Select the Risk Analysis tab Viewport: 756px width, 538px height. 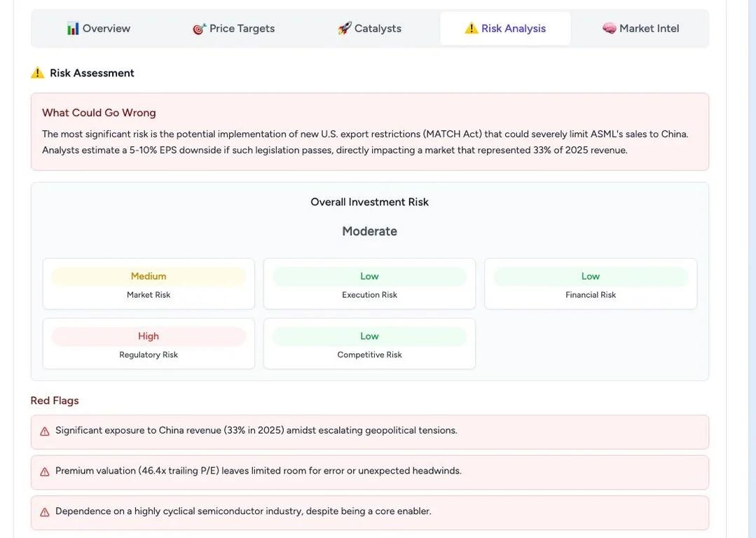coord(505,29)
